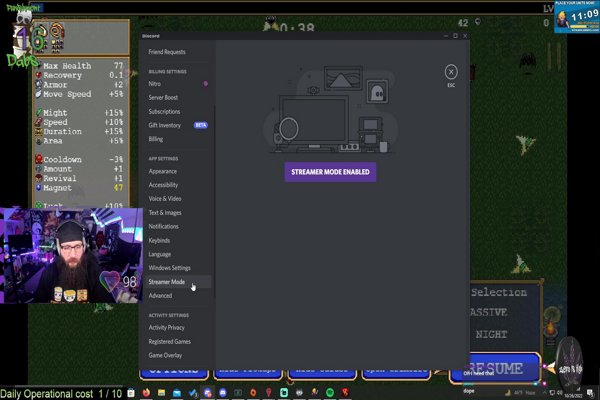Viewport: 600px width, 400px height.
Task: Select Language settings
Action: click(x=160, y=254)
